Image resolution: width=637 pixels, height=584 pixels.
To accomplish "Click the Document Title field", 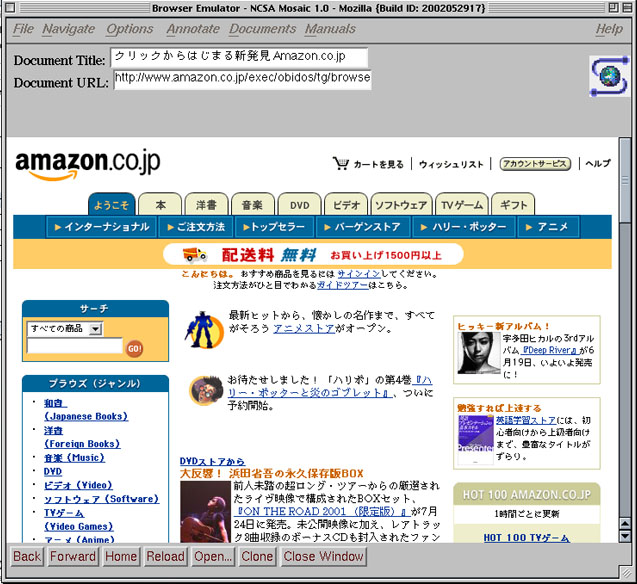I will 239,57.
